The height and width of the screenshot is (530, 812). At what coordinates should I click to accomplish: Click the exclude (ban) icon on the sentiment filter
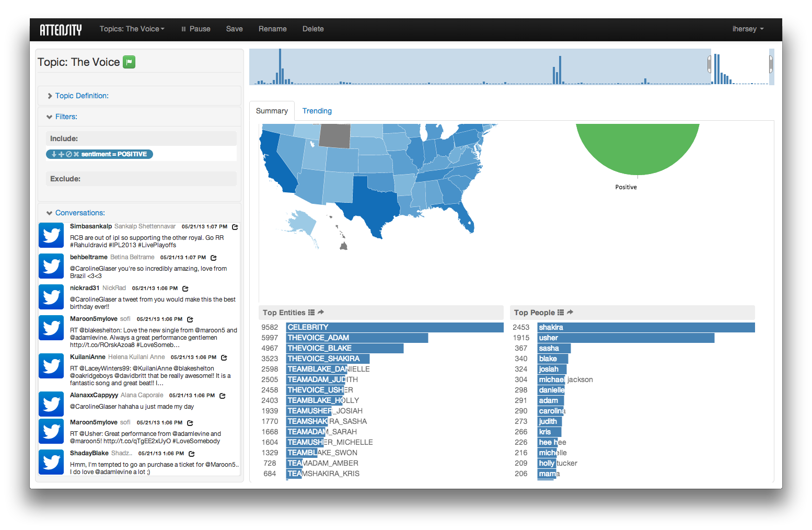68,154
